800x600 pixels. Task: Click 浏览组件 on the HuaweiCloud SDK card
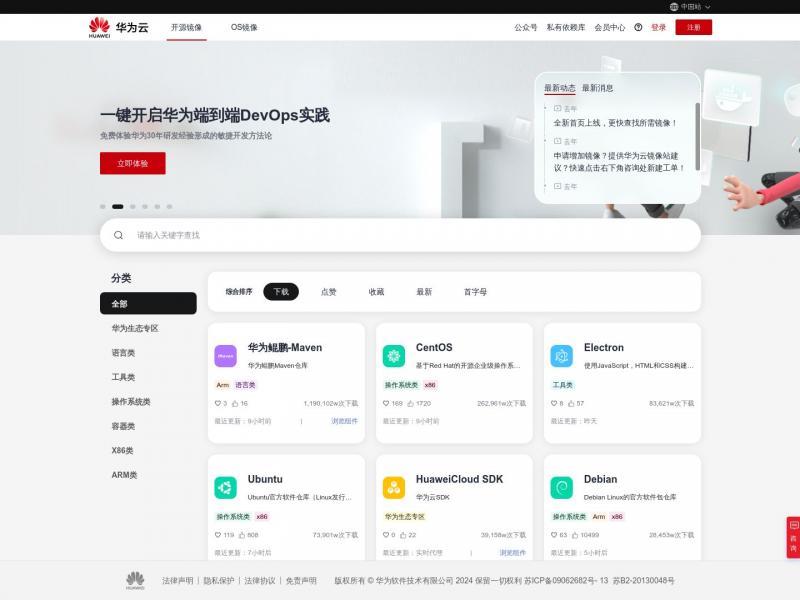coord(512,553)
